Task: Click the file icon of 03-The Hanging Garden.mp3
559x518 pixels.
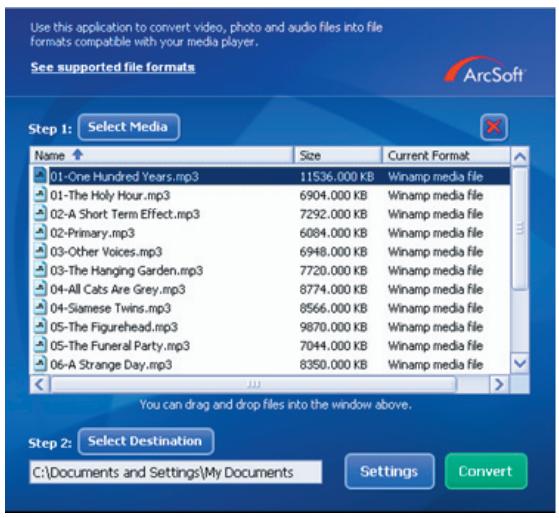Action: point(40,270)
